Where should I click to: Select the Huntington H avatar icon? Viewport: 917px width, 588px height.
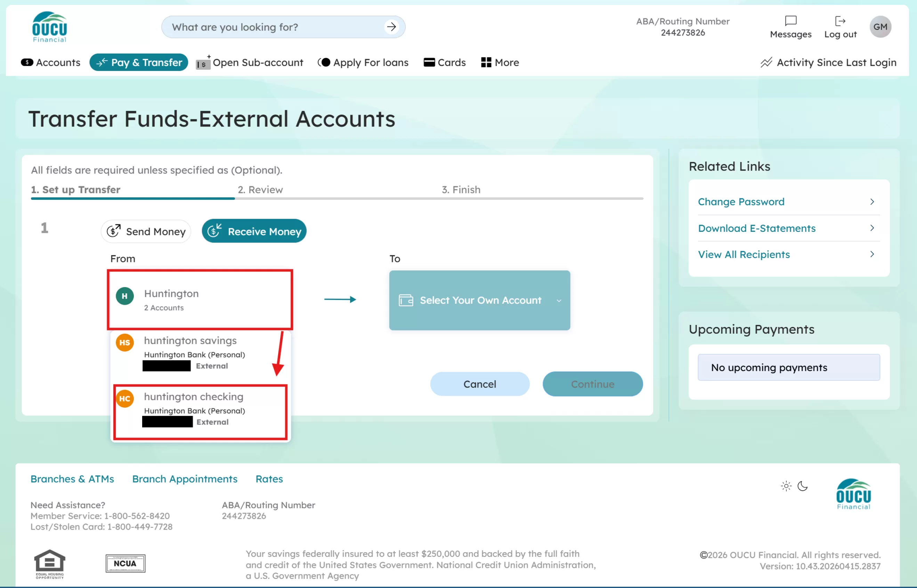[124, 296]
